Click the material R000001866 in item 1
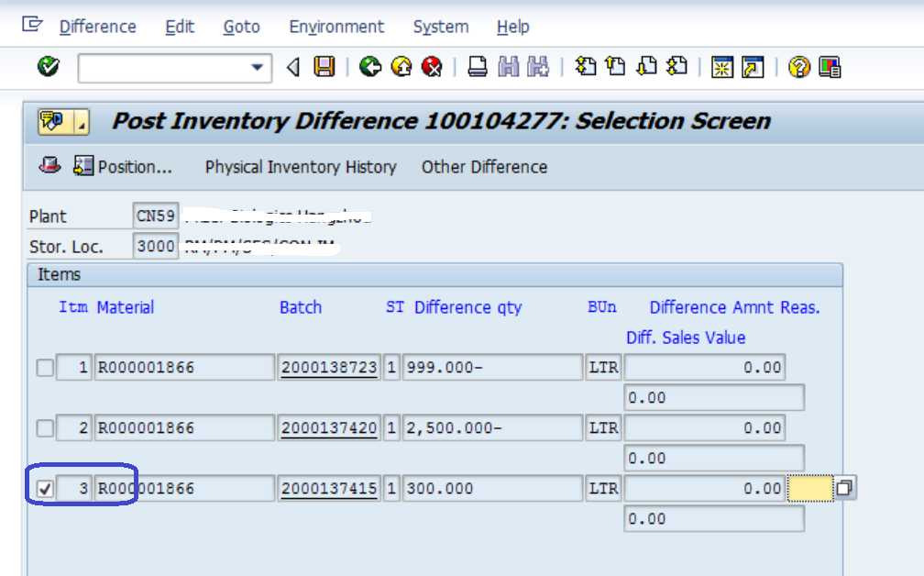Viewport: 924px width, 576px height. pyautogui.click(x=184, y=367)
